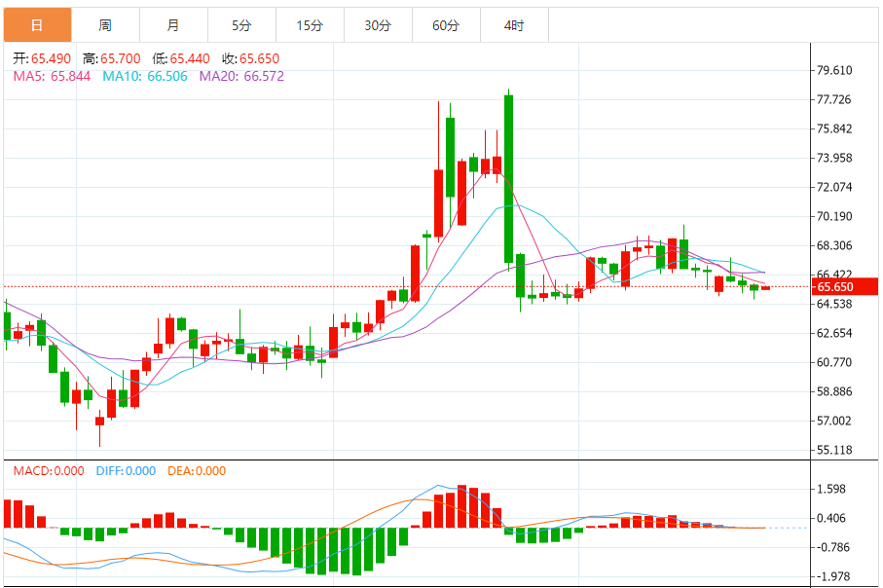Switch to the 4时 timeframe tab
The image size is (883, 588).
[x=514, y=25]
